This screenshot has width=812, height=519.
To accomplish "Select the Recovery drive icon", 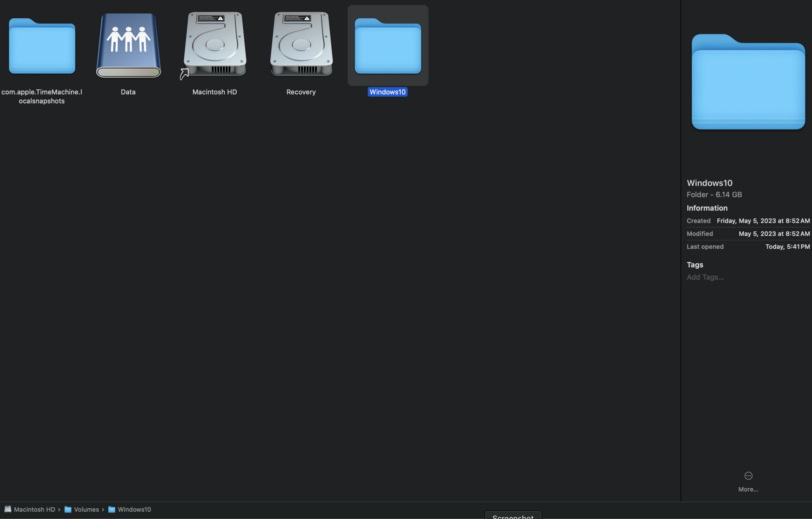I will 301,45.
